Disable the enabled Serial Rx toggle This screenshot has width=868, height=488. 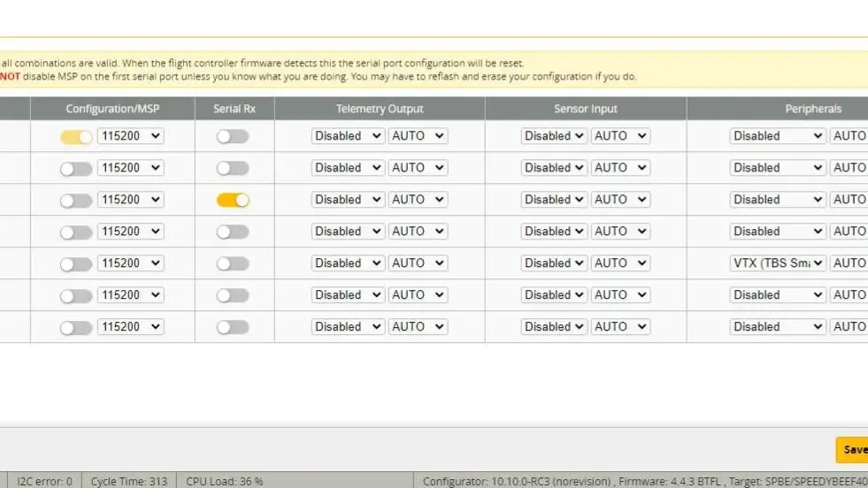233,200
